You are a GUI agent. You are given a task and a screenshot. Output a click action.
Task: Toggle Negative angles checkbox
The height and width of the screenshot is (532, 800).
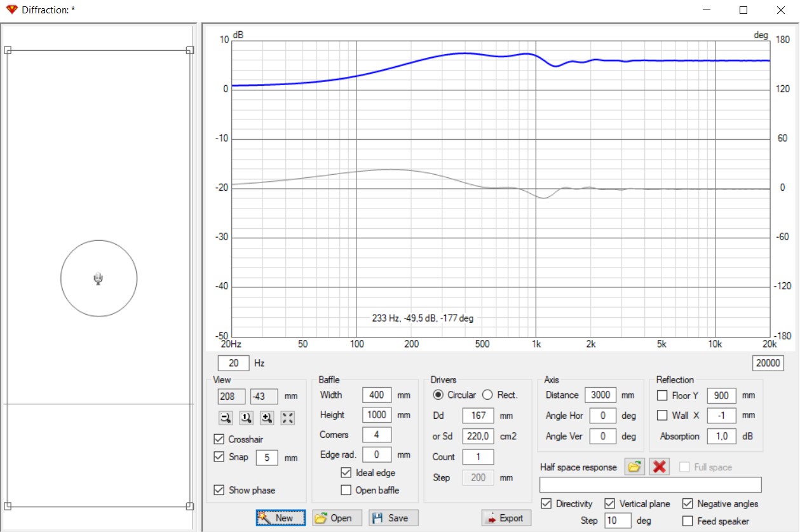pos(688,503)
